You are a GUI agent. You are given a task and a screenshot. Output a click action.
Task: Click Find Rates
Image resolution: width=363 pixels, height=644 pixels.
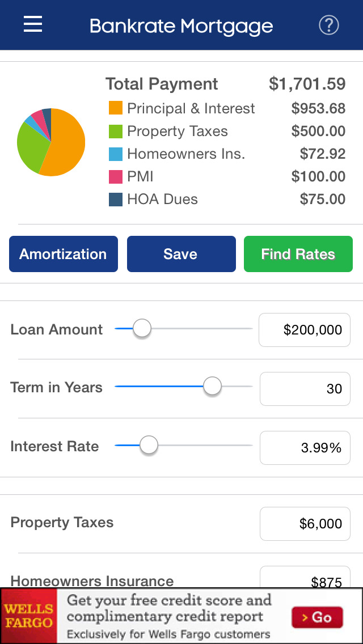(298, 254)
